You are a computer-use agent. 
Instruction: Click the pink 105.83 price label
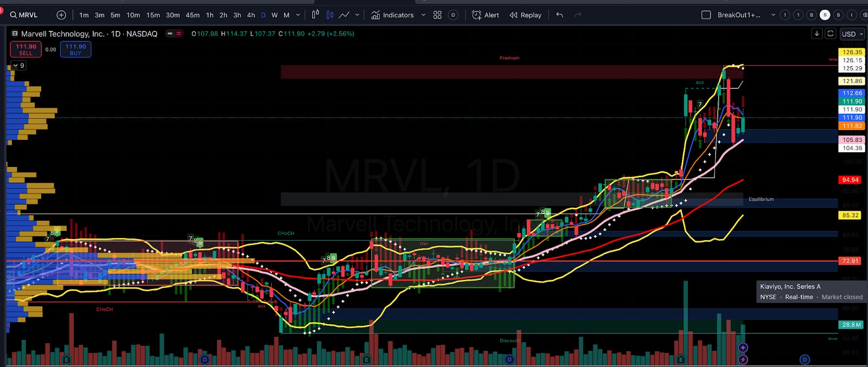click(852, 139)
